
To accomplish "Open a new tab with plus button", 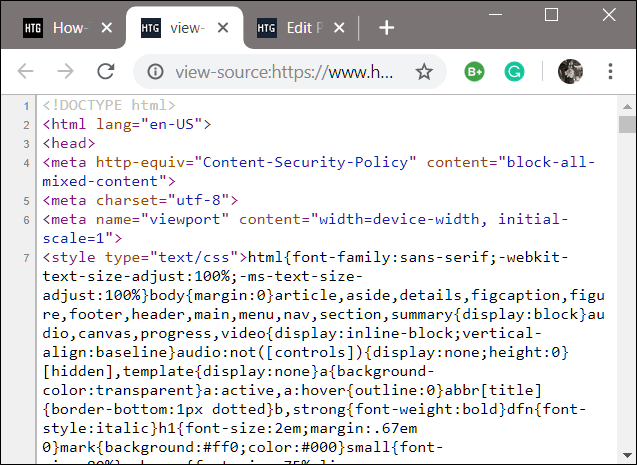I will pos(387,28).
